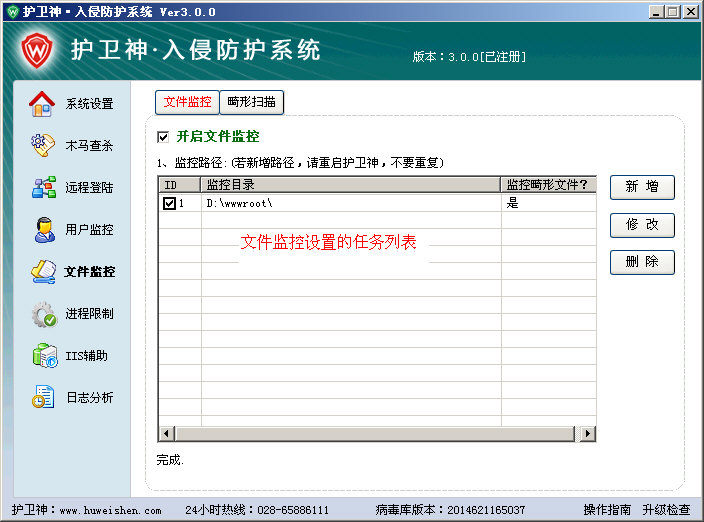The image size is (704, 522).
Task: Click the 新增 button
Action: tap(642, 187)
